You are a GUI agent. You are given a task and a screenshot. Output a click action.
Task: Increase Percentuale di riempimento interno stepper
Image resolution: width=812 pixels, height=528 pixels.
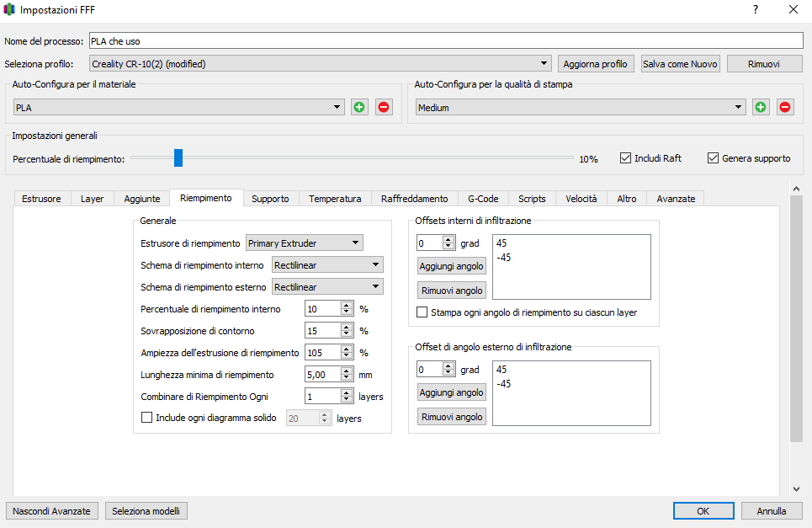point(346,306)
